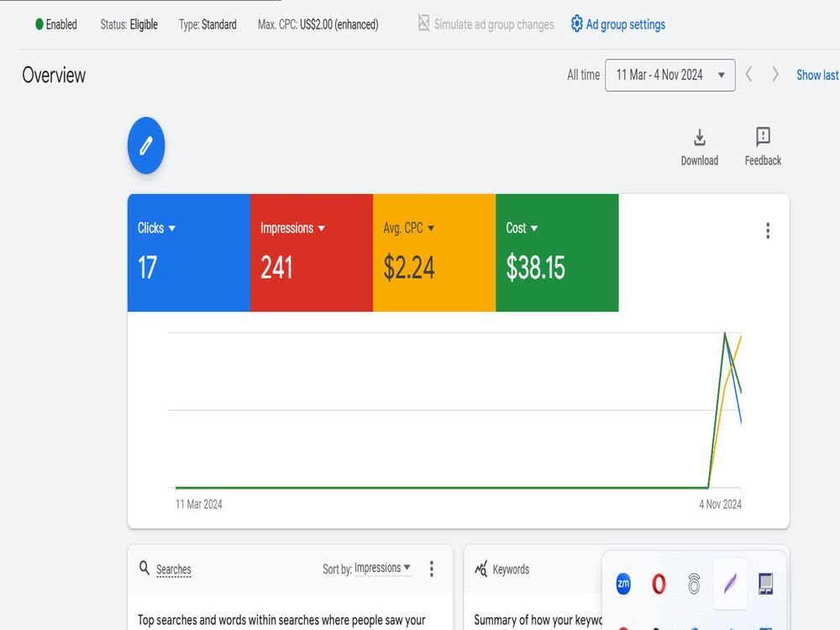Click Simulate ad group changes

(x=493, y=24)
